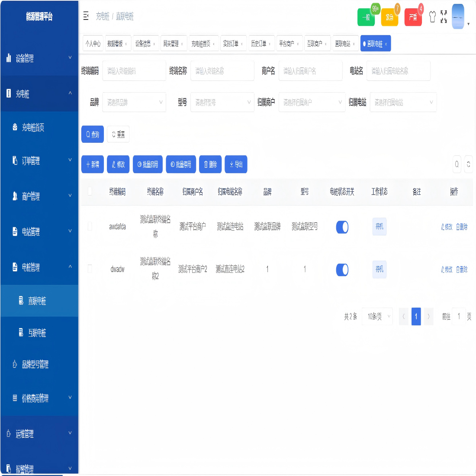Select 互联电桩 in the sidebar

click(37, 333)
